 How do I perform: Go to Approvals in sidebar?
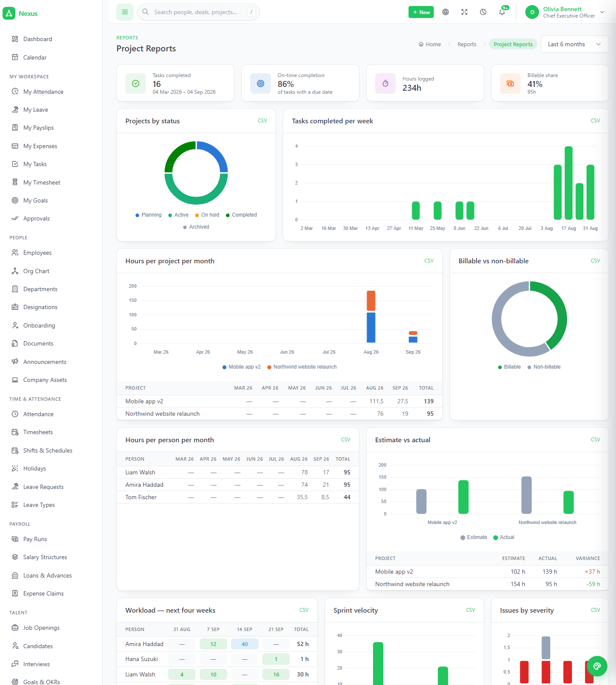click(x=36, y=218)
